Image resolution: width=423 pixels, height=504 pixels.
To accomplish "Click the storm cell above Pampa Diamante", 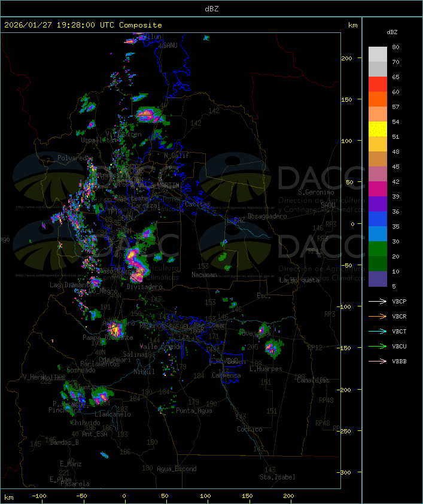I will (114, 328).
